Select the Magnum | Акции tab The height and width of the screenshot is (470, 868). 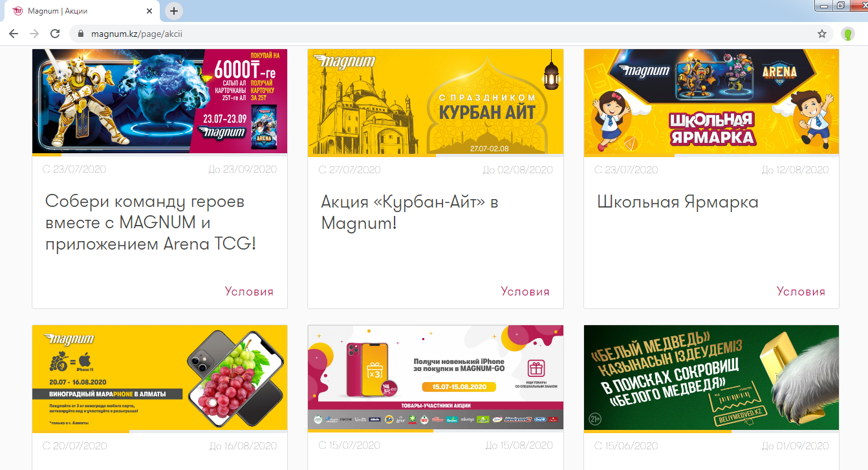(x=81, y=11)
